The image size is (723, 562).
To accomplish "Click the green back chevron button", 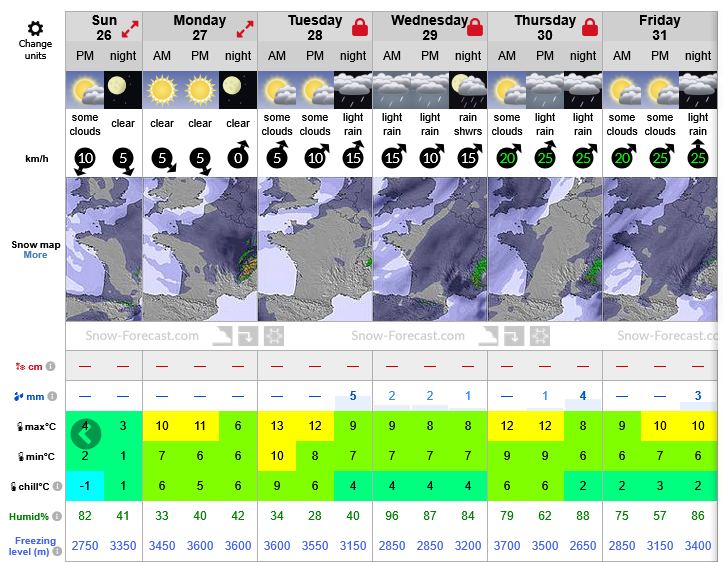I will (x=86, y=434).
